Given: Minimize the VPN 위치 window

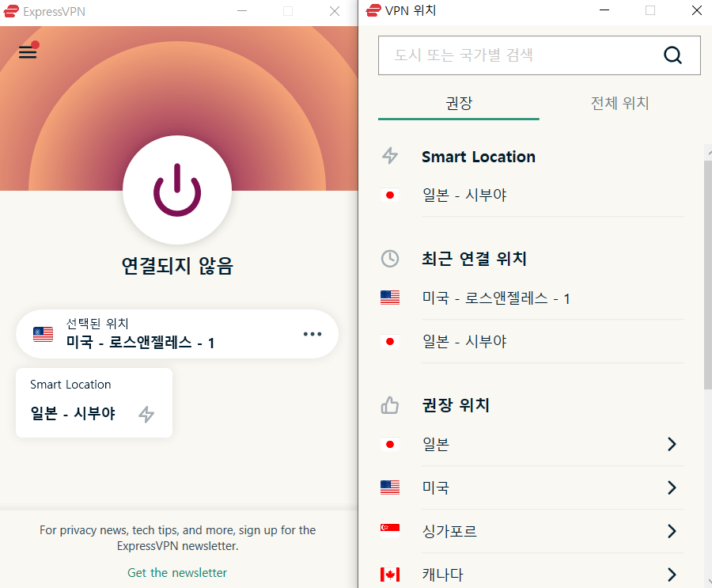Looking at the screenshot, I should coord(604,10).
